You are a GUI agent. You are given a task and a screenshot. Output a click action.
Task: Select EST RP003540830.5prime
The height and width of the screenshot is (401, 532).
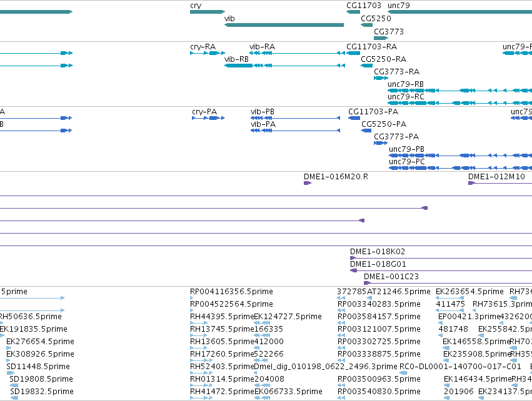click(379, 392)
